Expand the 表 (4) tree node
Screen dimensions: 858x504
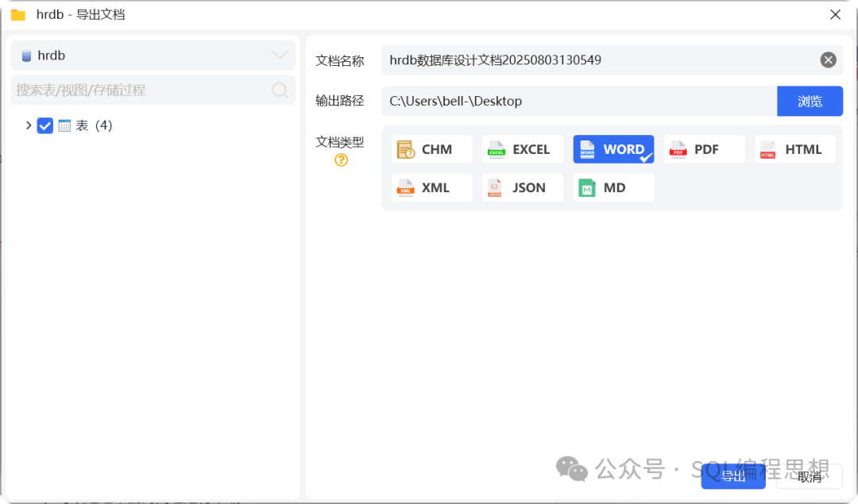click(x=29, y=125)
